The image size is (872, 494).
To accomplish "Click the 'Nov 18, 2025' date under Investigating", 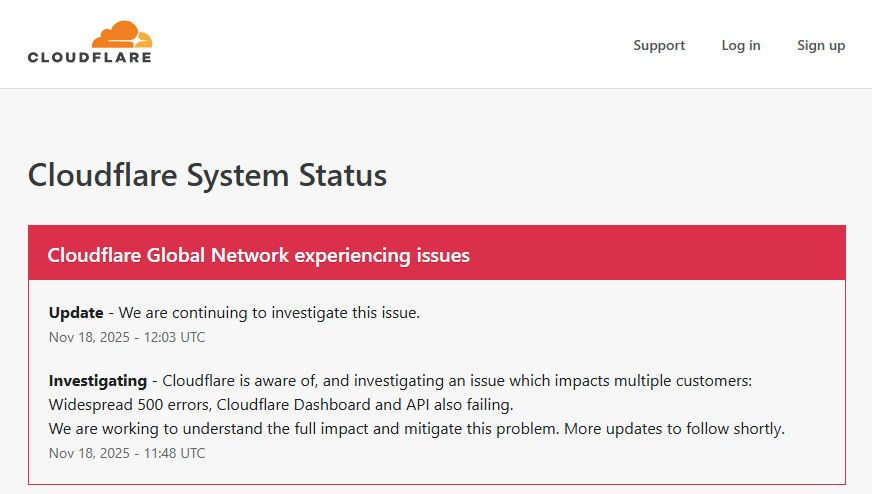I will pyautogui.click(x=90, y=453).
